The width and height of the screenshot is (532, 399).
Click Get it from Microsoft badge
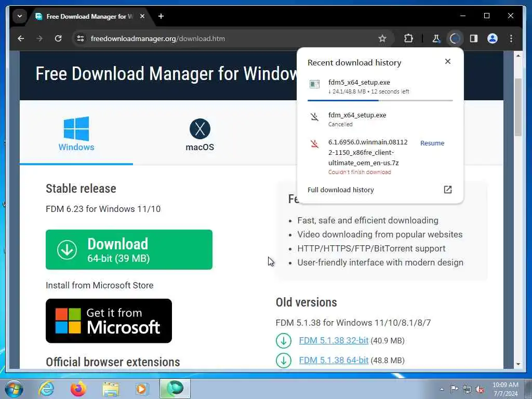pyautogui.click(x=109, y=321)
